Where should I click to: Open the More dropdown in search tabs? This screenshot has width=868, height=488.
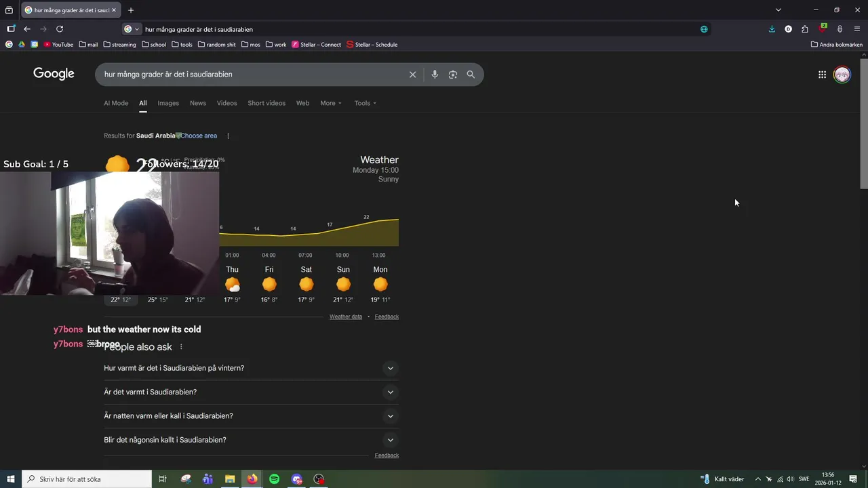coord(331,103)
